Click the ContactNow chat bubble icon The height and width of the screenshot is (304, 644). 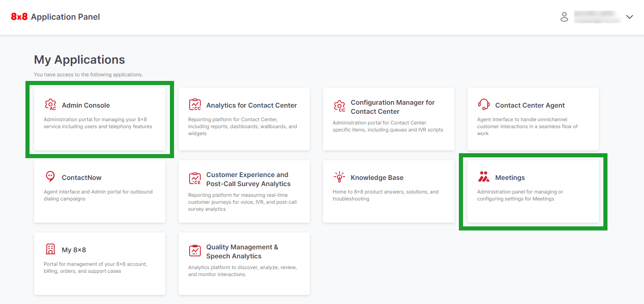coord(50,177)
